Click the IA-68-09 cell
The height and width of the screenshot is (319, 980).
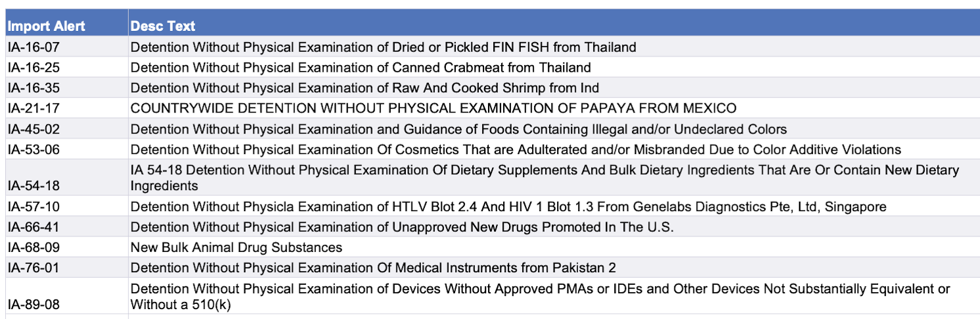(34, 248)
